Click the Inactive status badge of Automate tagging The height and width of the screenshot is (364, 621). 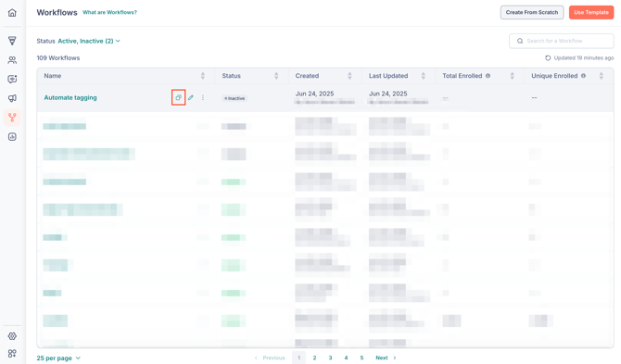tap(234, 98)
